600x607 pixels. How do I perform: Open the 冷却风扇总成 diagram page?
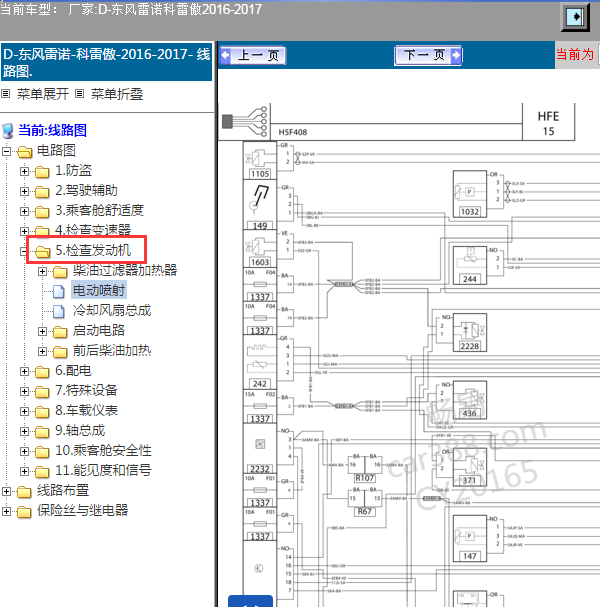coord(112,310)
